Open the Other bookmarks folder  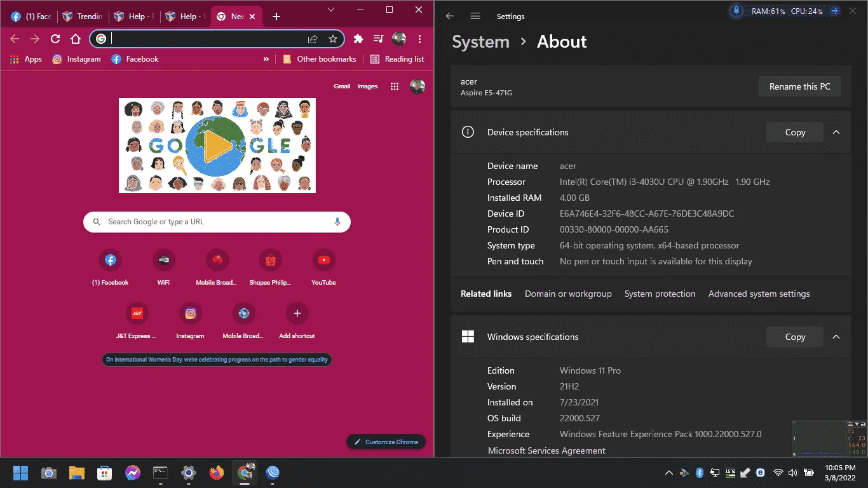coord(320,59)
